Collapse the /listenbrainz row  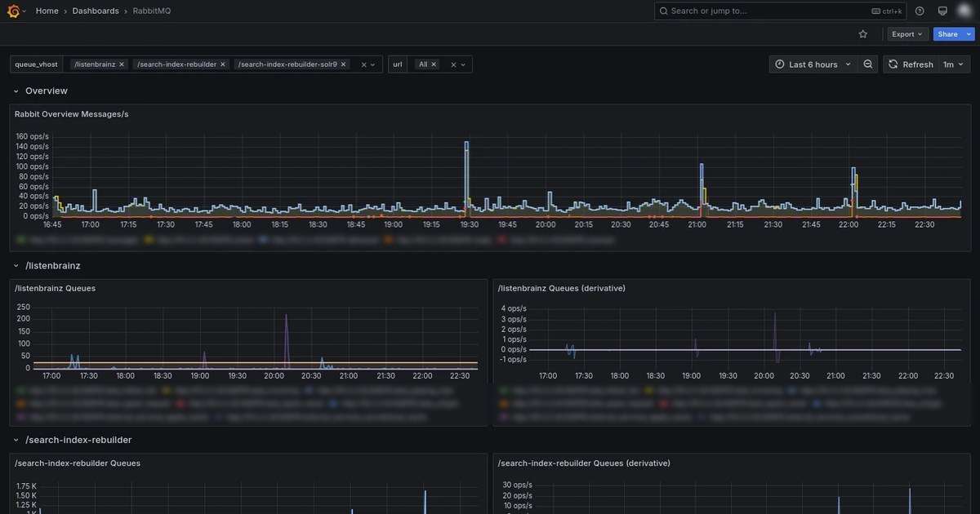coord(16,266)
